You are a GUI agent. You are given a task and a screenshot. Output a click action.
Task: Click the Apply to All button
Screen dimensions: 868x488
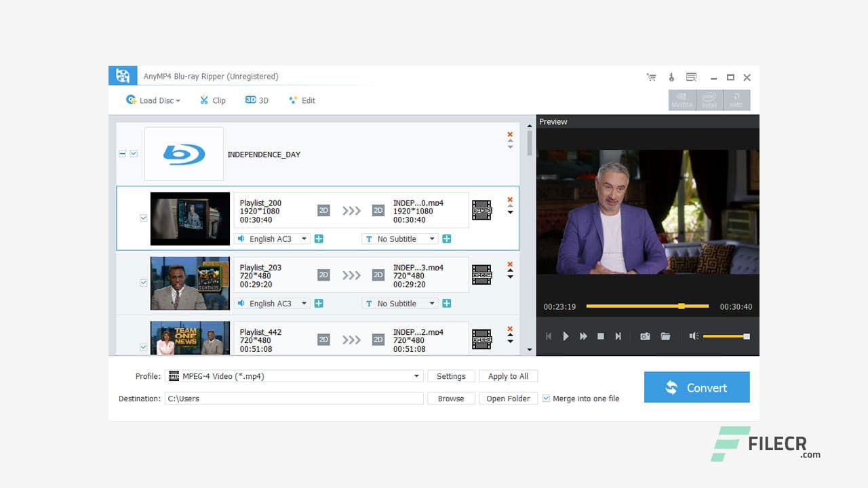pyautogui.click(x=508, y=375)
